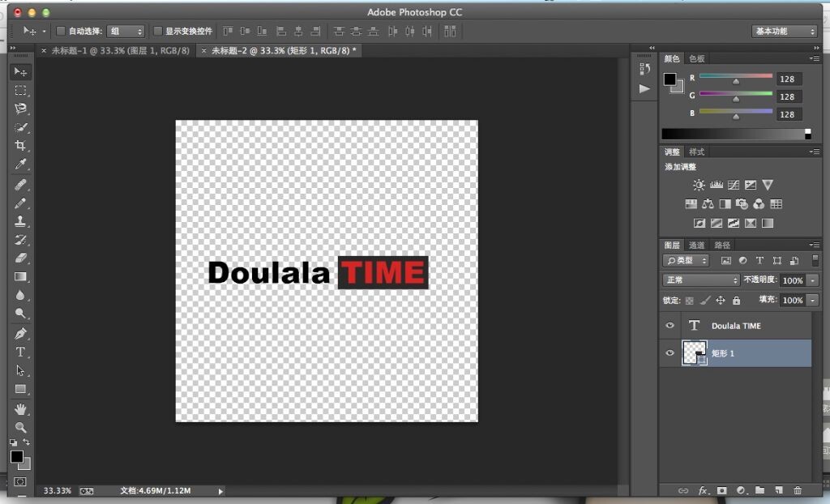Open the 基本功能 workspace dropdown
Image resolution: width=830 pixels, height=504 pixels.
785,32
